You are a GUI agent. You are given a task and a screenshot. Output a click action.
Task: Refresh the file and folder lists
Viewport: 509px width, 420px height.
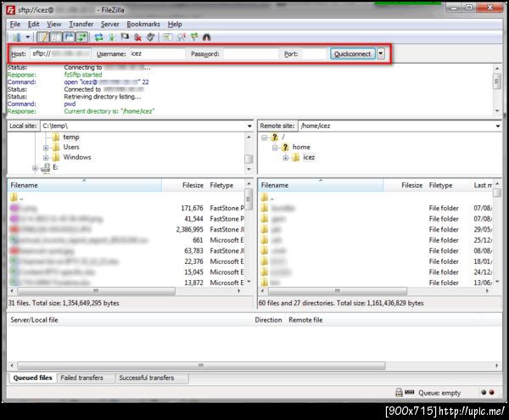pyautogui.click(x=99, y=37)
